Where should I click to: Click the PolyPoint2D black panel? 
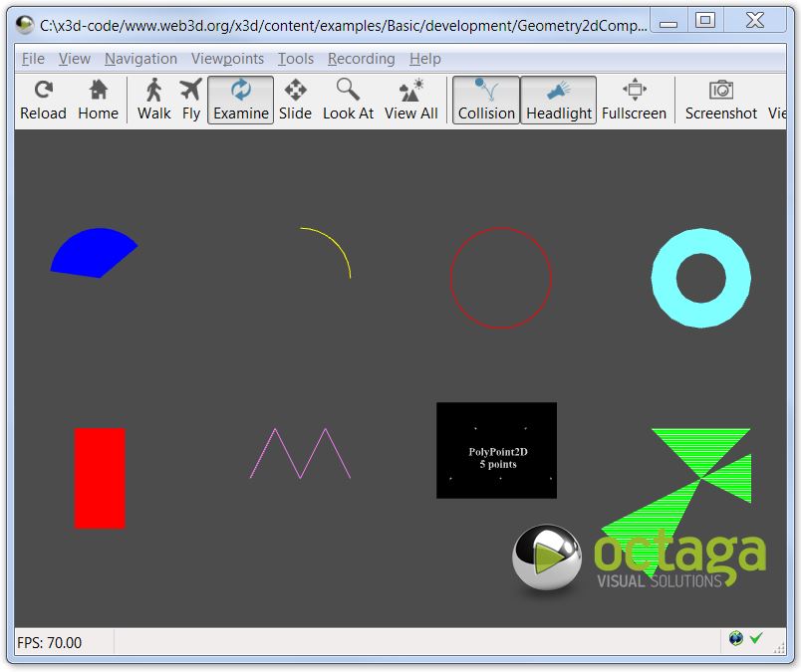click(496, 450)
